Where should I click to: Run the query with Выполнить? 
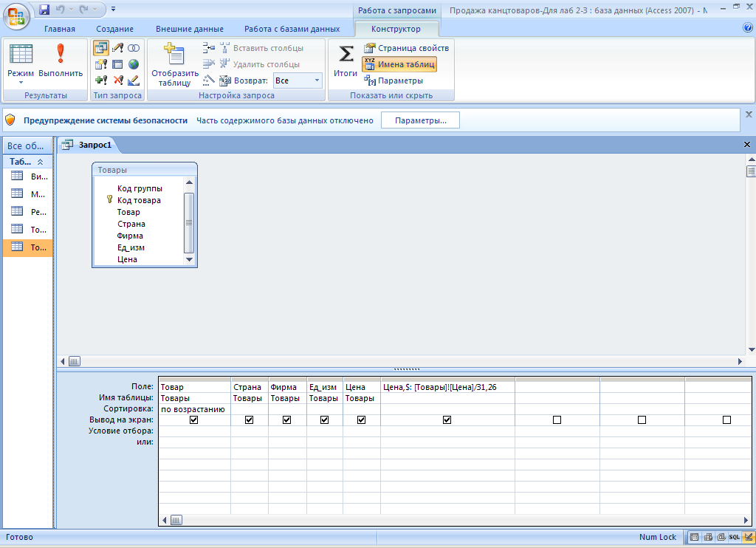coord(61,61)
